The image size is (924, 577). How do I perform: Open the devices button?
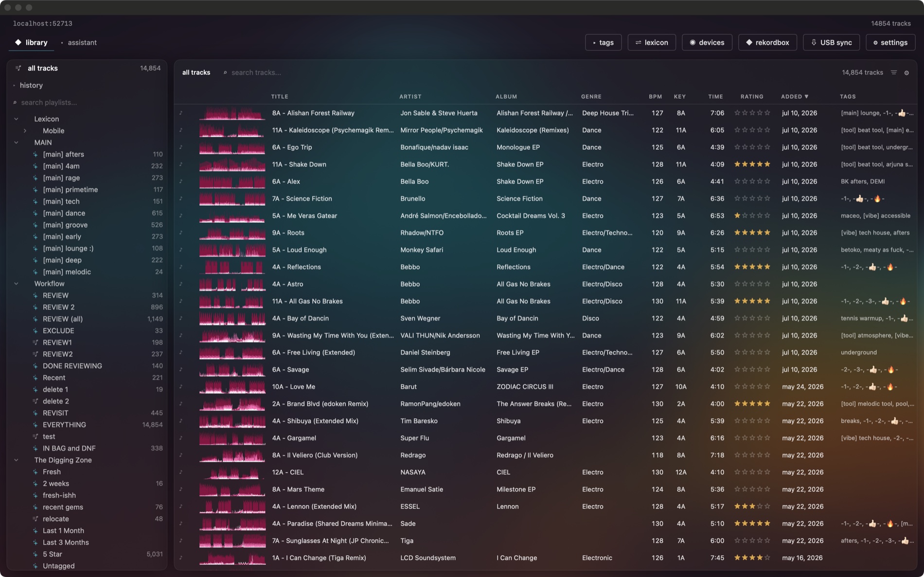(x=707, y=42)
